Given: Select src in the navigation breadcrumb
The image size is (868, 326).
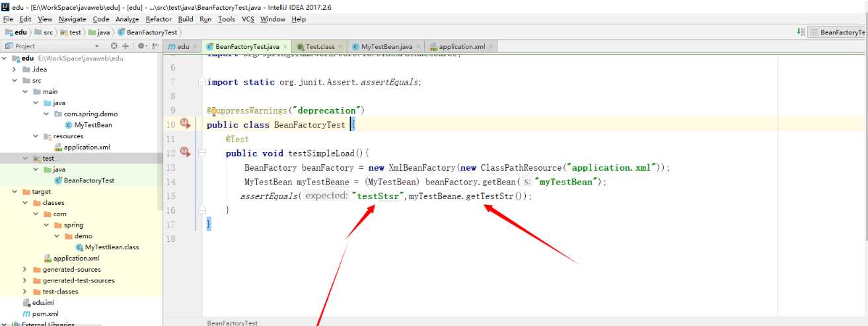Looking at the screenshot, I should tap(44, 32).
